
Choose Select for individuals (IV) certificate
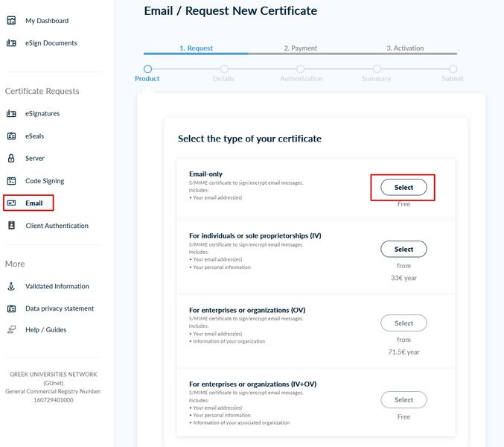pos(403,250)
